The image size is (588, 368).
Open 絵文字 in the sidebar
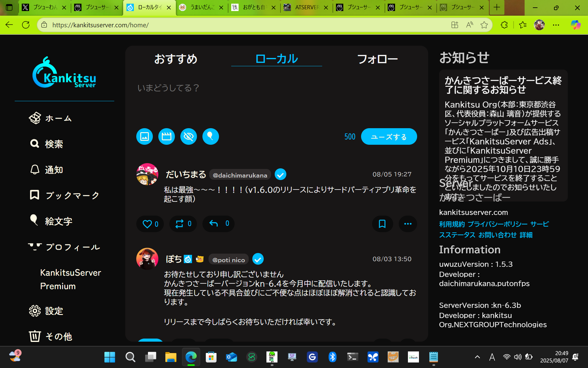51,221
